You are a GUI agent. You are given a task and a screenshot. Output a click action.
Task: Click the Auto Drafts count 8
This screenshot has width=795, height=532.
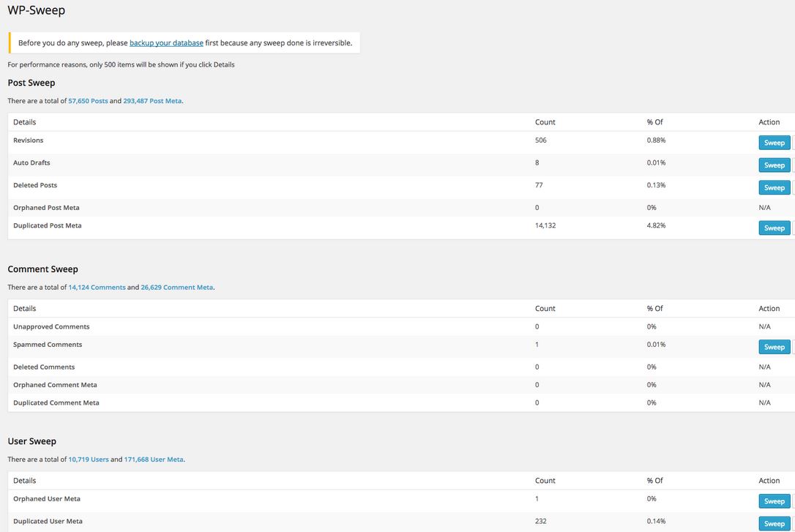pyautogui.click(x=537, y=162)
